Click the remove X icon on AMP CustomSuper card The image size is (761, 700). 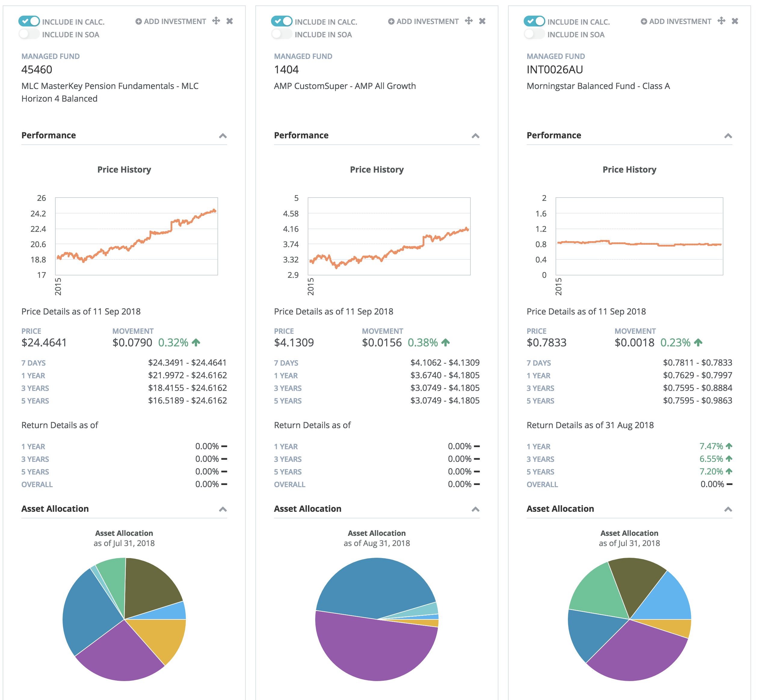pos(482,21)
